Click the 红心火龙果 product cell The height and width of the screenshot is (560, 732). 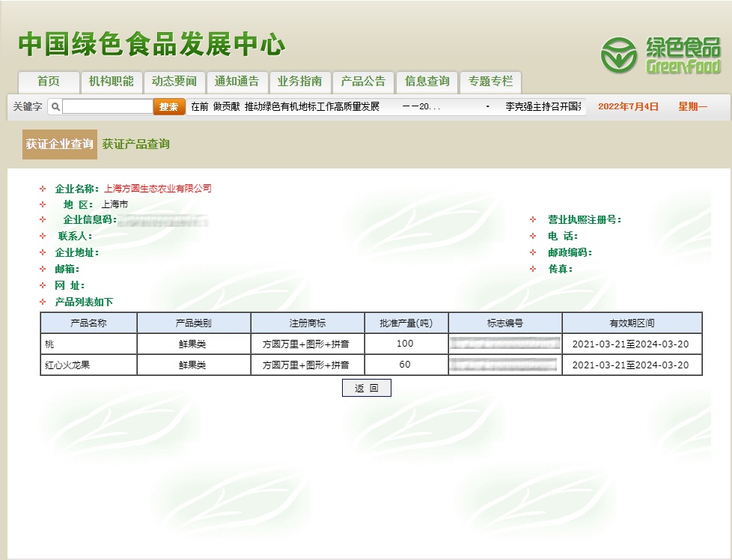click(88, 365)
